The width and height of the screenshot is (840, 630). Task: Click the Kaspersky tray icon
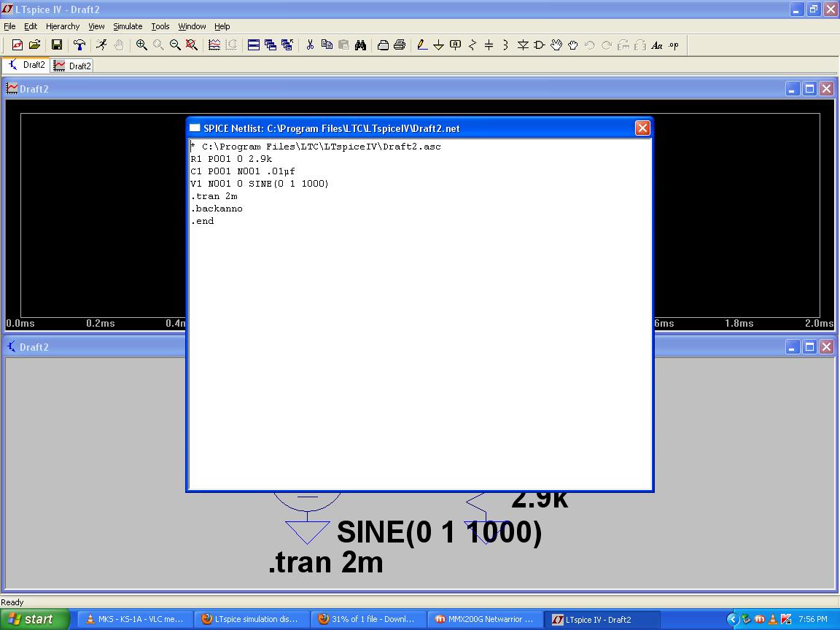pos(786,619)
